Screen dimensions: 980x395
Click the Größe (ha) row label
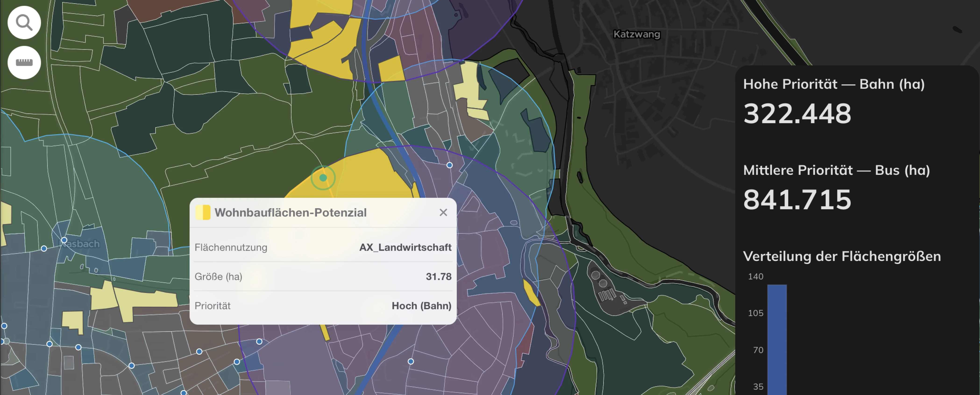(218, 276)
